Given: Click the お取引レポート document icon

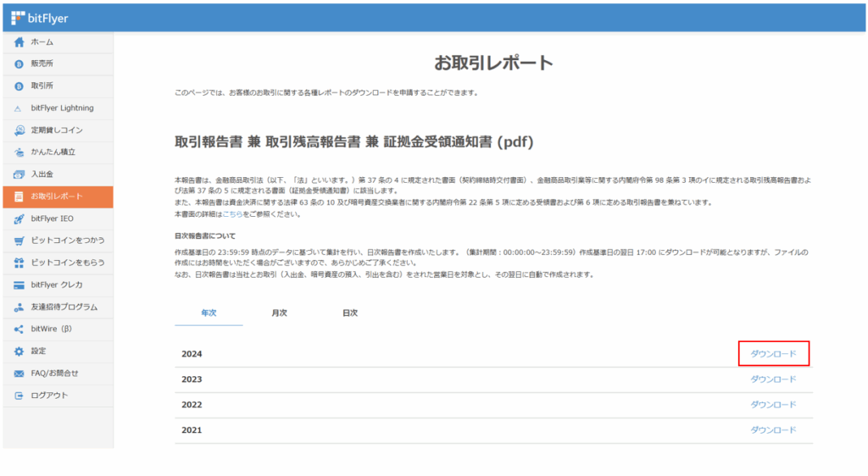Looking at the screenshot, I should (x=19, y=196).
